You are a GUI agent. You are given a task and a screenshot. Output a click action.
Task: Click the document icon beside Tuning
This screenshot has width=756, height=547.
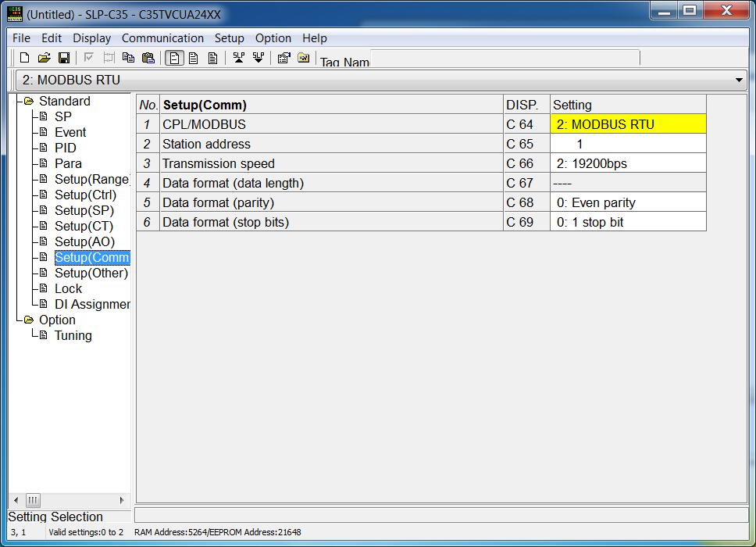coord(44,334)
